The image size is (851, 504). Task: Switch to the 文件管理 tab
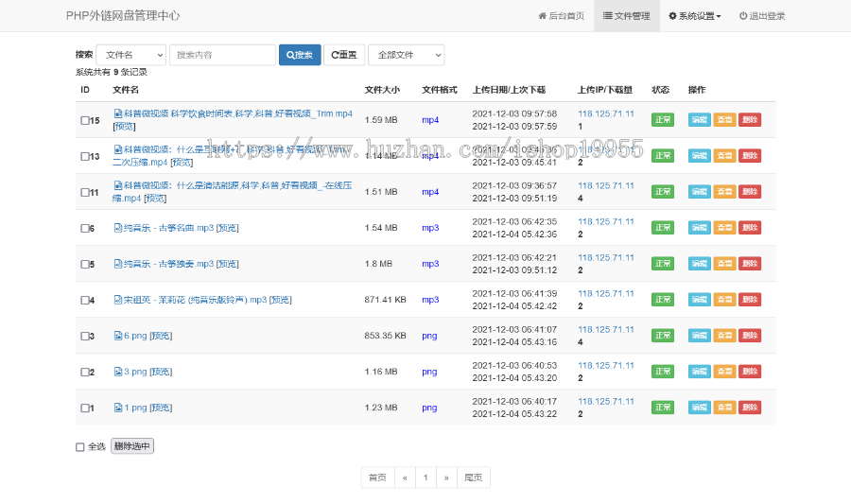pyautogui.click(x=627, y=16)
